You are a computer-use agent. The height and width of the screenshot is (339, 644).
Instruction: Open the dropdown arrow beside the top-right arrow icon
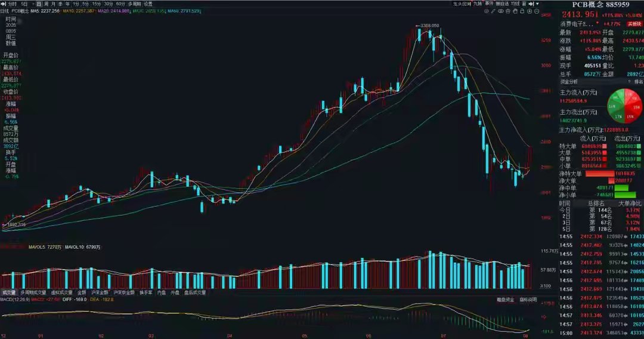(x=537, y=4)
